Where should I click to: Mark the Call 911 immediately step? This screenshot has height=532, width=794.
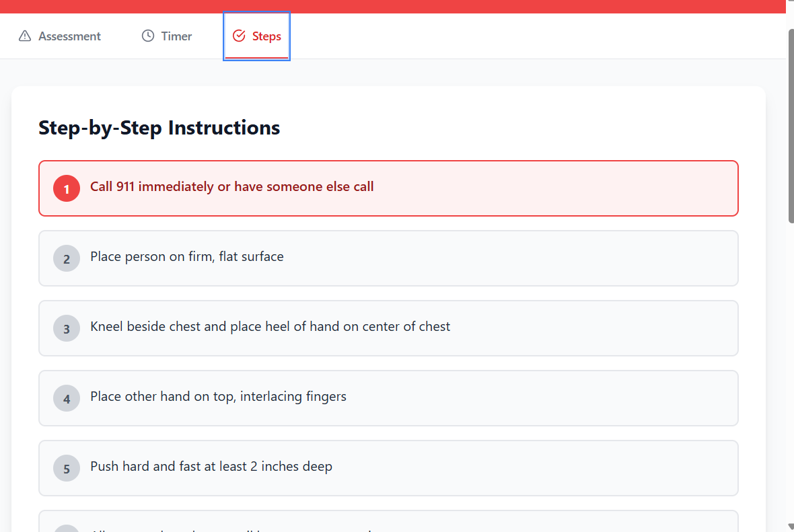(388, 188)
